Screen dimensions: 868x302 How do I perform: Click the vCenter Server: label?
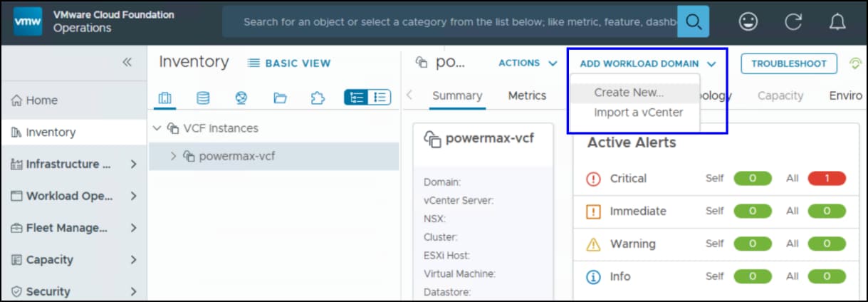pyautogui.click(x=459, y=200)
